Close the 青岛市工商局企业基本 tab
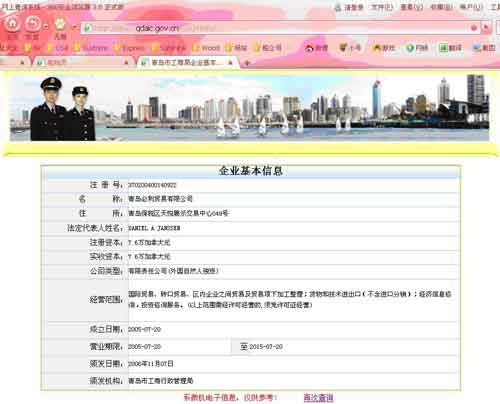 (231, 62)
